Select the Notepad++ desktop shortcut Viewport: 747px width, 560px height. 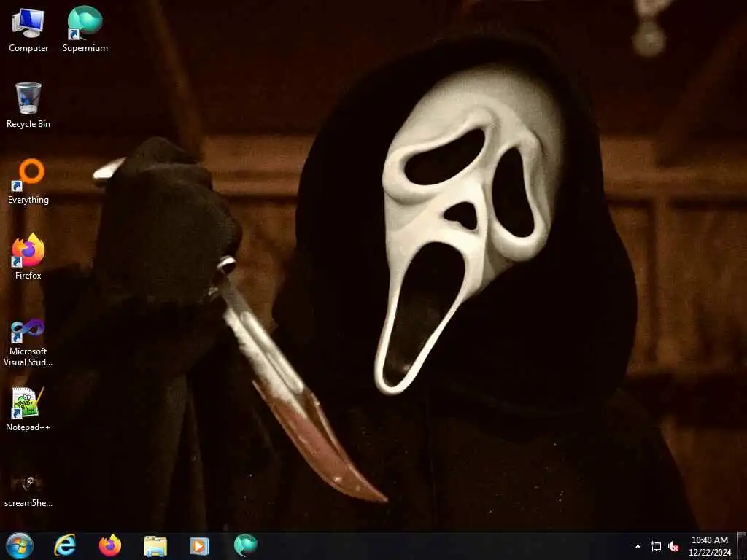tap(28, 409)
